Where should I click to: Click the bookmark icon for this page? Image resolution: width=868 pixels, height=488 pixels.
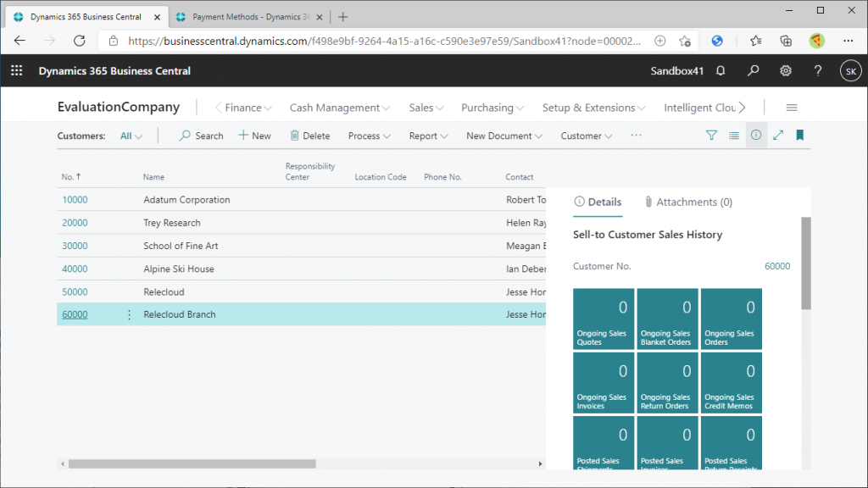800,136
